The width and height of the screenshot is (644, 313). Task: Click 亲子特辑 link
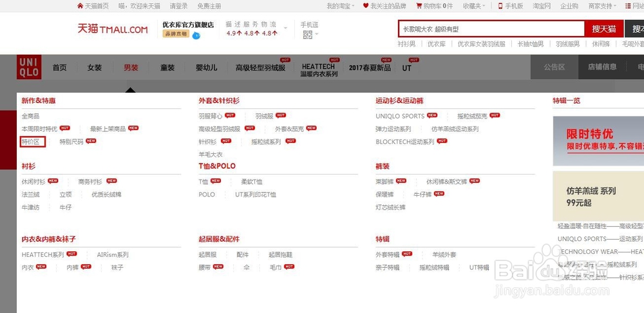click(387, 267)
